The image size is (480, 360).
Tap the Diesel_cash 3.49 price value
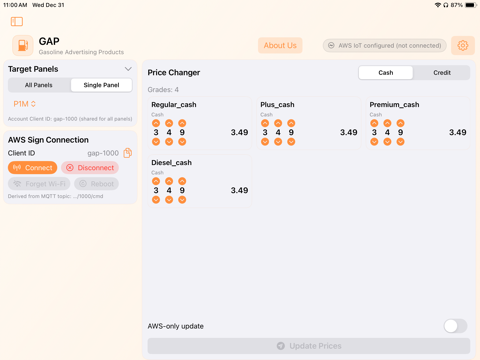pyautogui.click(x=239, y=190)
